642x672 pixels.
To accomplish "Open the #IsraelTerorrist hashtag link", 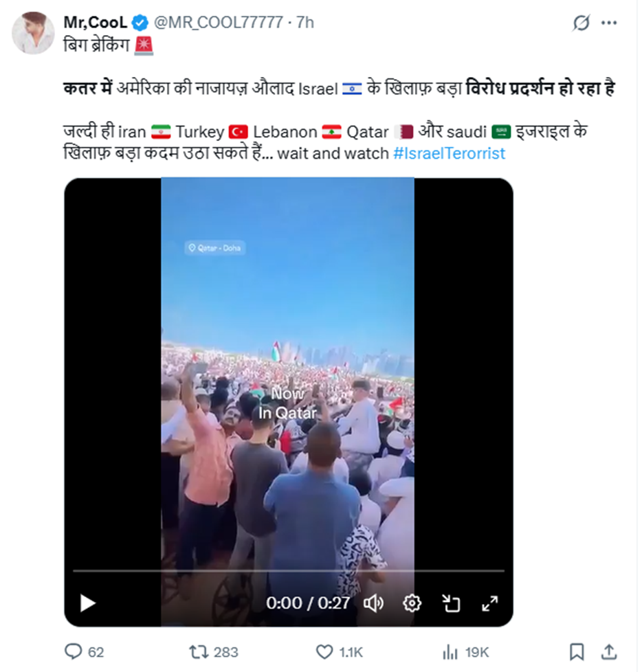I will pyautogui.click(x=449, y=153).
